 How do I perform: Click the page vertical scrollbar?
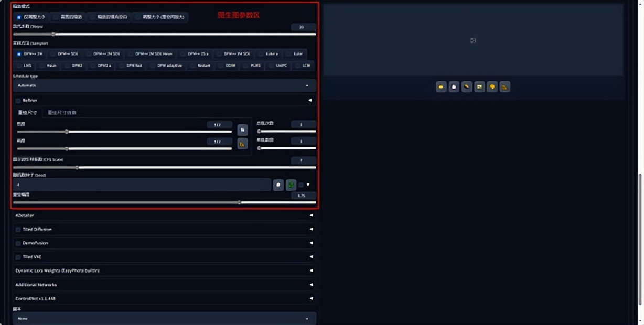pyautogui.click(x=640, y=239)
